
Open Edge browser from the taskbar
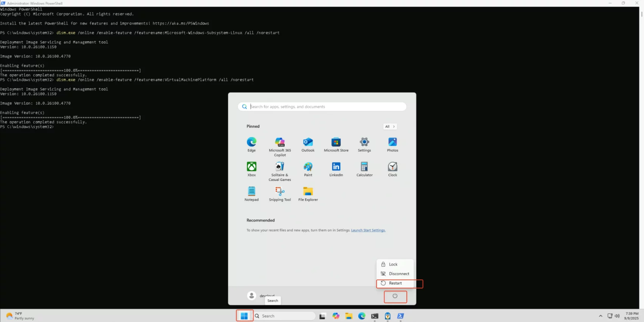pyautogui.click(x=362, y=316)
